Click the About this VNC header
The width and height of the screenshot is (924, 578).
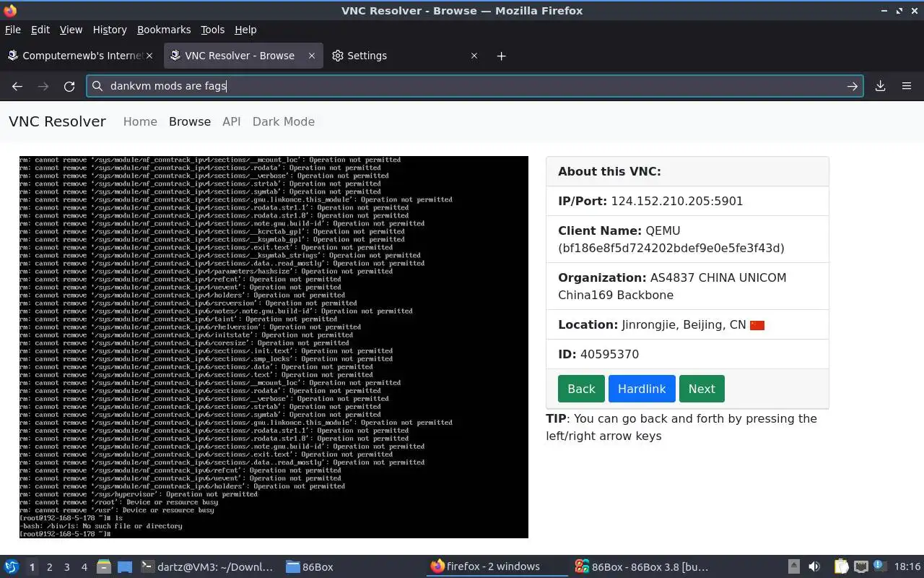(x=609, y=171)
